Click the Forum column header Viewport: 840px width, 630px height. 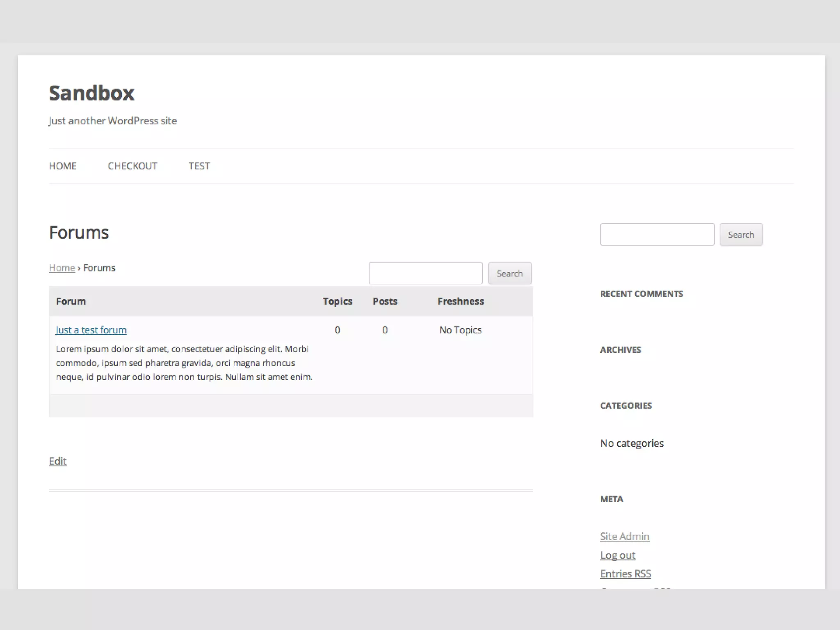[x=71, y=301]
